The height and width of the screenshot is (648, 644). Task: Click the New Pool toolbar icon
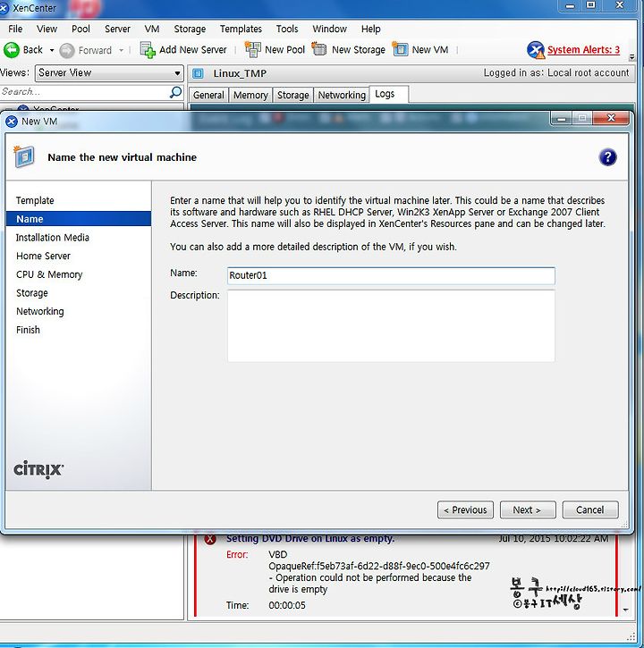tap(253, 49)
